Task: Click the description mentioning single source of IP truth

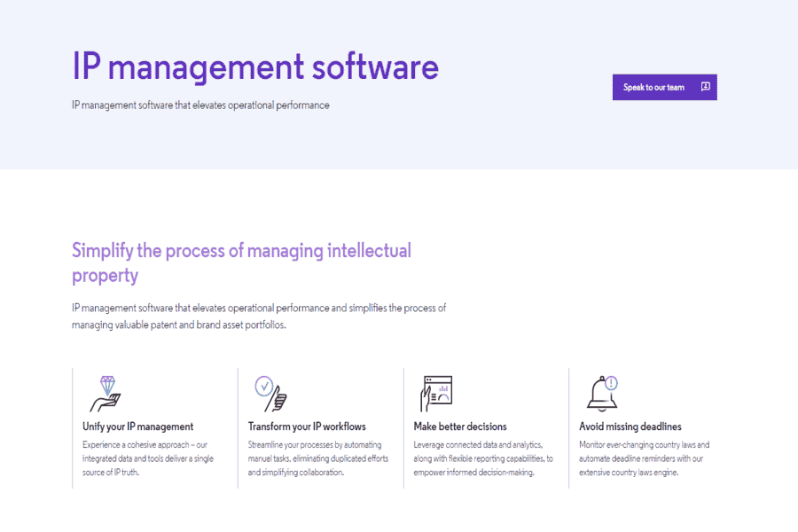Action: coord(148,458)
